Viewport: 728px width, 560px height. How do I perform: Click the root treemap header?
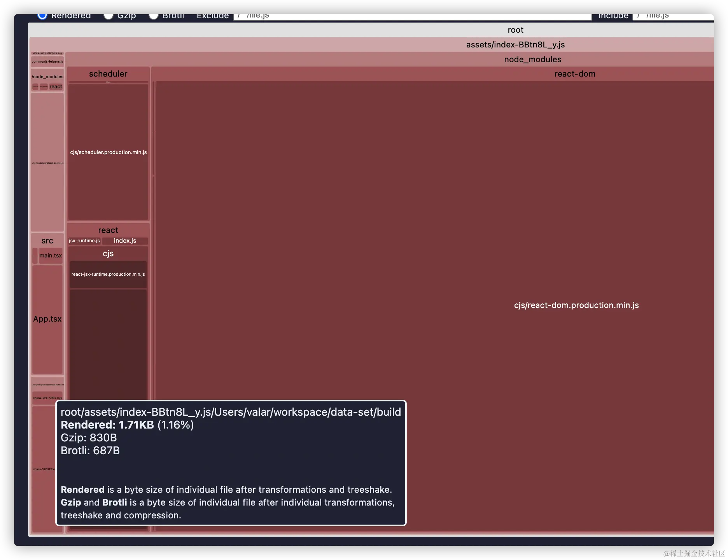515,30
